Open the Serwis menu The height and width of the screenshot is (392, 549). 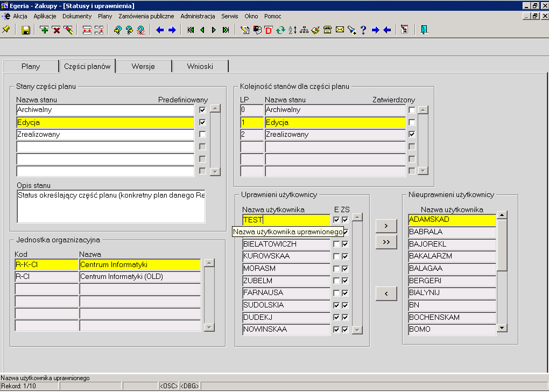[230, 16]
